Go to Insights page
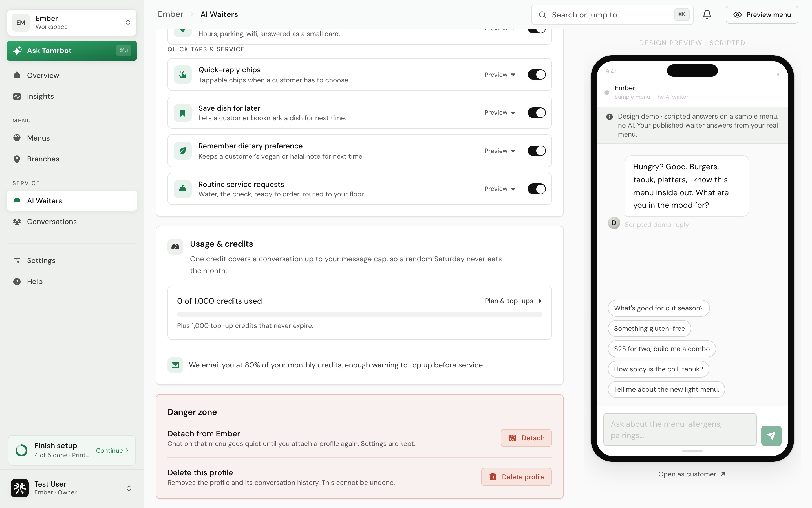This screenshot has width=812, height=508. (72, 97)
